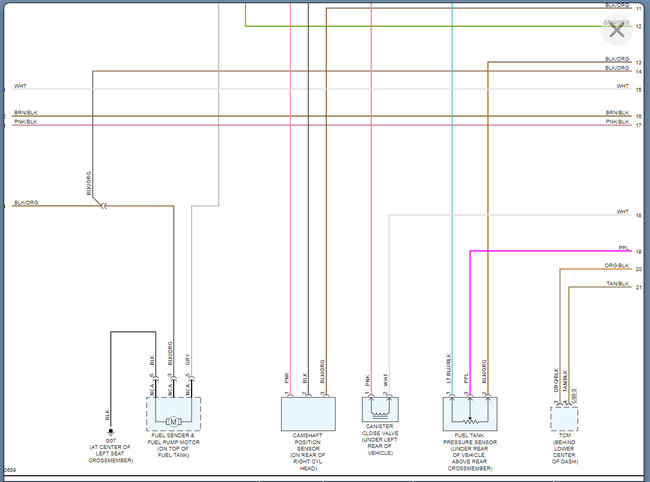650x482 pixels.
Task: Select the canister close valve coil symbol
Action: click(x=380, y=414)
